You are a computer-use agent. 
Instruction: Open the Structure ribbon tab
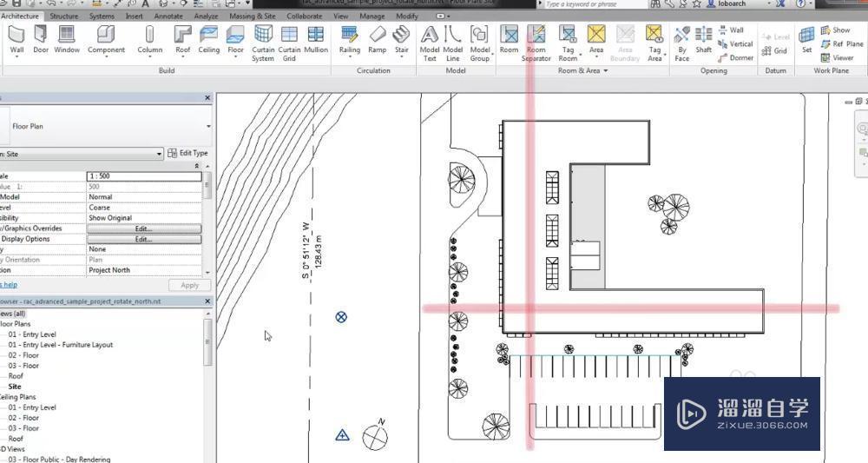click(64, 16)
